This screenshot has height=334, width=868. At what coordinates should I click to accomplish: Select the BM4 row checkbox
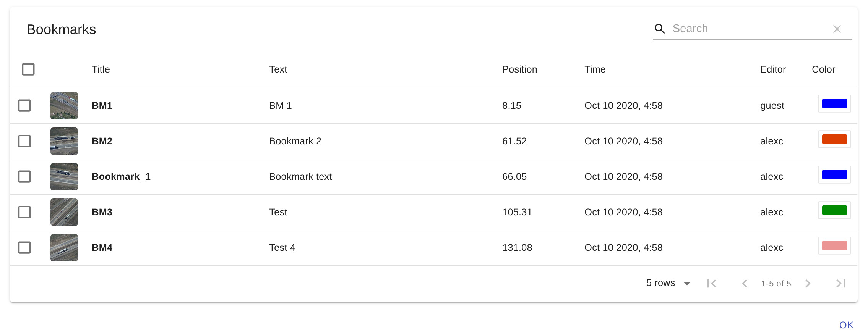tap(24, 248)
